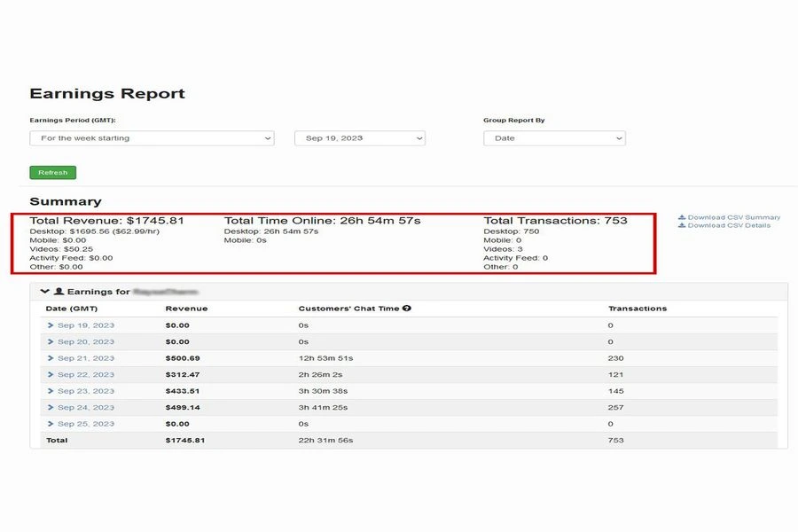
Task: Expand the Sep 24, 2023 row
Action: (51, 408)
